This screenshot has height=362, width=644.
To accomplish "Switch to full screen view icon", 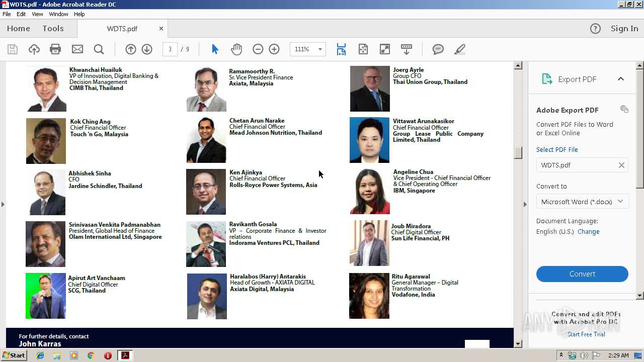I will (384, 49).
